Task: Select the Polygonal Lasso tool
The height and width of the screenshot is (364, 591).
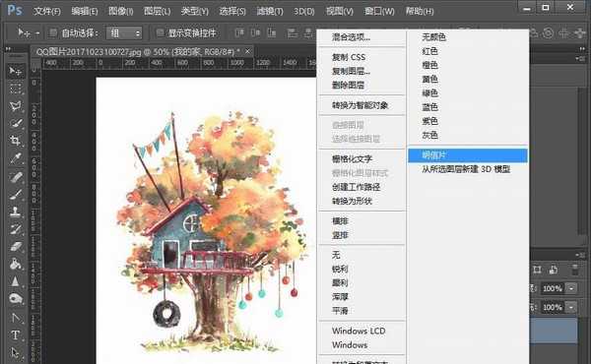Action: tap(15, 106)
